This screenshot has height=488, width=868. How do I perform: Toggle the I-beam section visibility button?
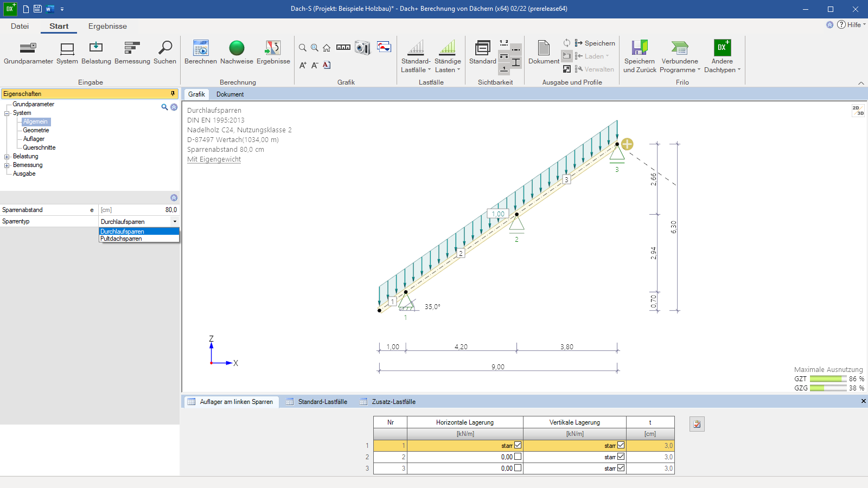516,62
